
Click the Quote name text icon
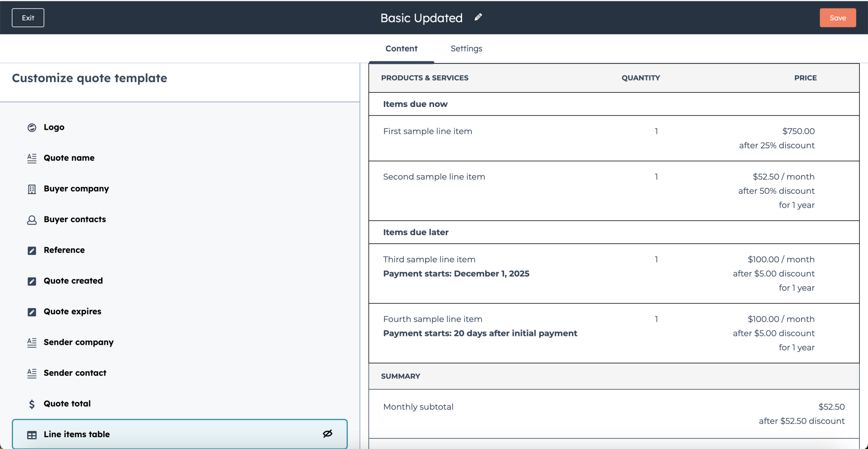tap(32, 158)
